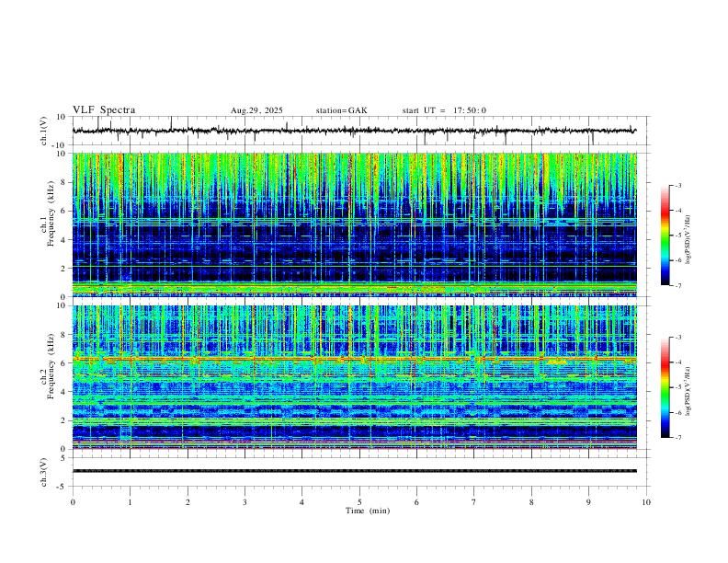Click the ch.1 spectrogram color scale bar
This screenshot has width=728, height=563.
tap(665, 236)
